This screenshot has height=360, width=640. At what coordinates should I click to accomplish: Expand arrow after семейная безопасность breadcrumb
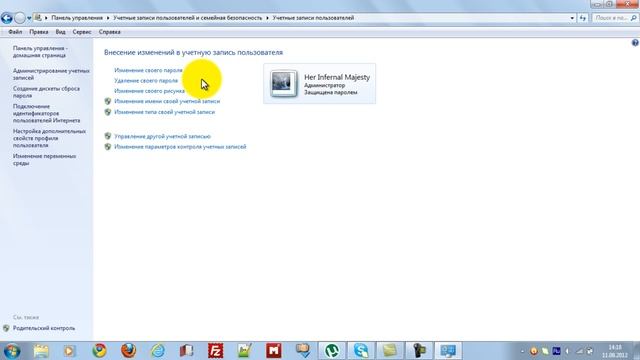267,18
